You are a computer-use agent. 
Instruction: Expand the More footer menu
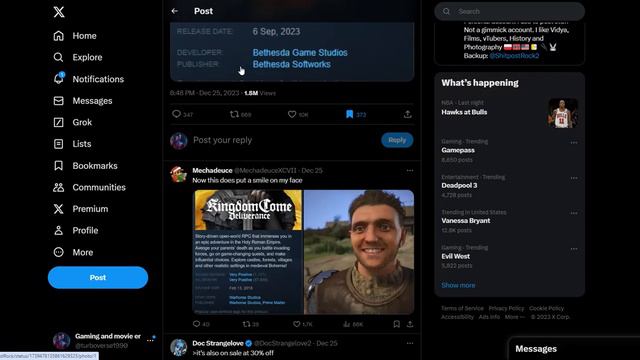click(515, 317)
